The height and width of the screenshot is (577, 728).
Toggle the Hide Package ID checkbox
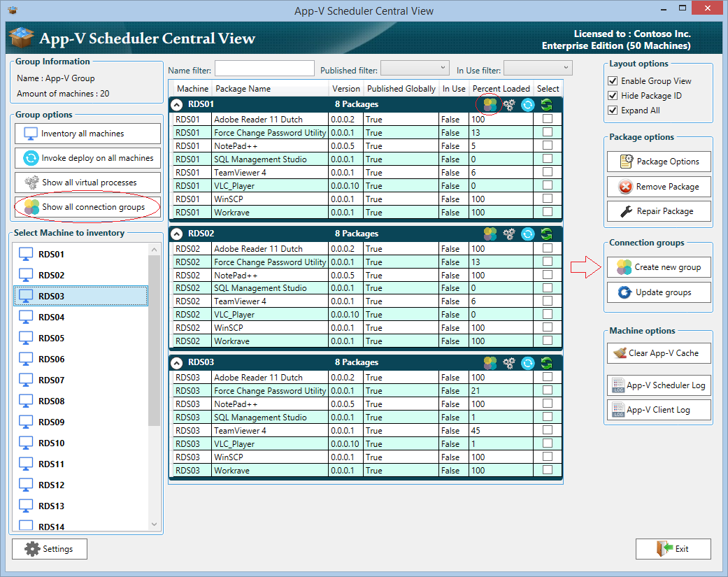[x=613, y=96]
